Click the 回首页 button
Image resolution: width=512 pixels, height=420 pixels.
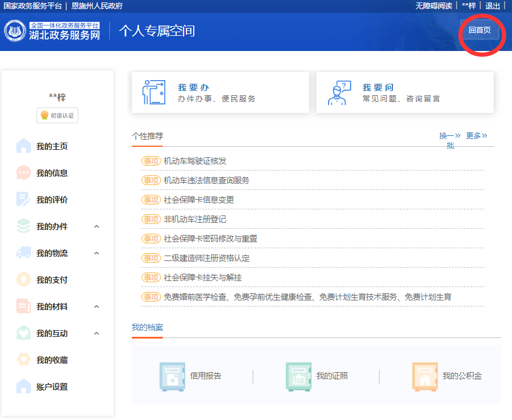(x=479, y=30)
